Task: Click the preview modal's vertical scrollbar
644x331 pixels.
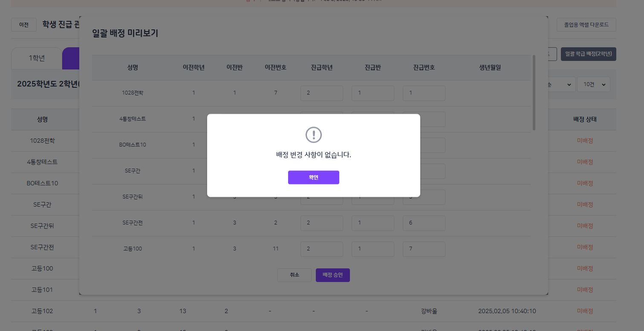Action: pos(534,92)
